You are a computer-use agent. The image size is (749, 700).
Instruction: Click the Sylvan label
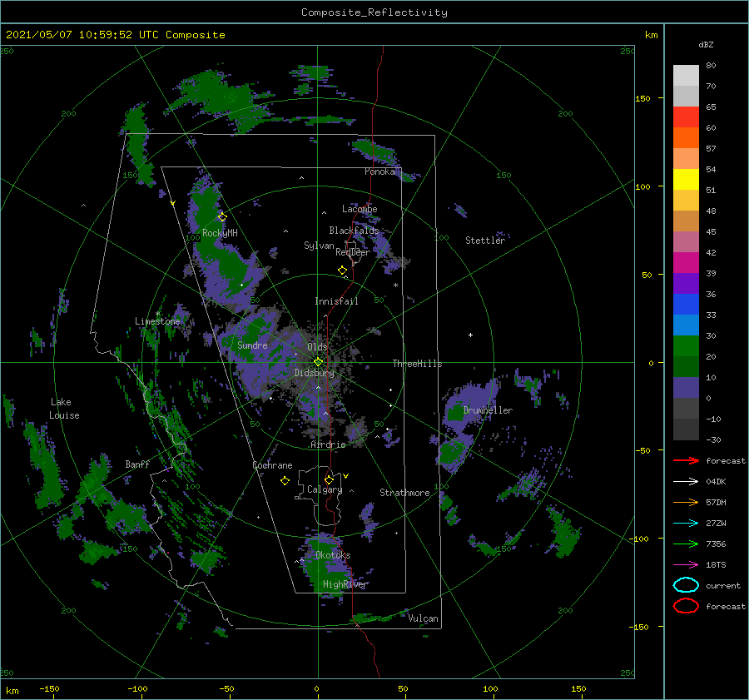319,246
